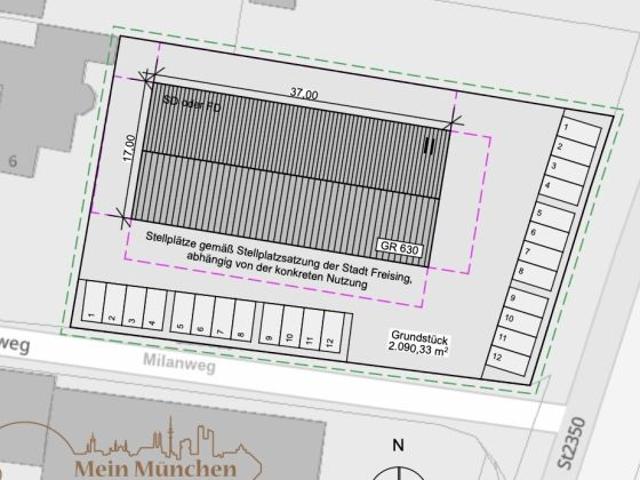The image size is (640, 480).
Task: Select parking space 9 along Milanweg
Action: coord(270,325)
